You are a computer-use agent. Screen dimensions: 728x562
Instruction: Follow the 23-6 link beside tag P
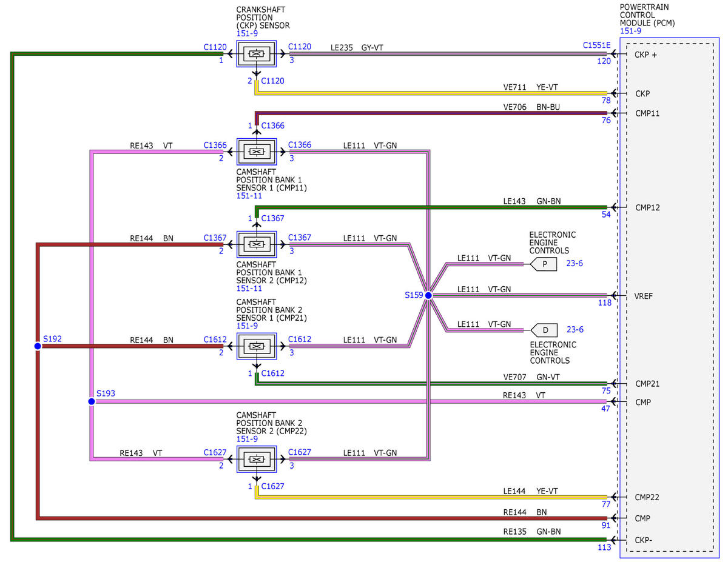click(x=575, y=263)
